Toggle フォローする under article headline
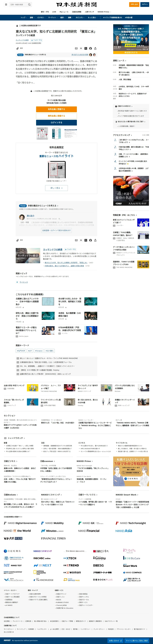This screenshot has height=644, width=153. pyautogui.click(x=37, y=40)
